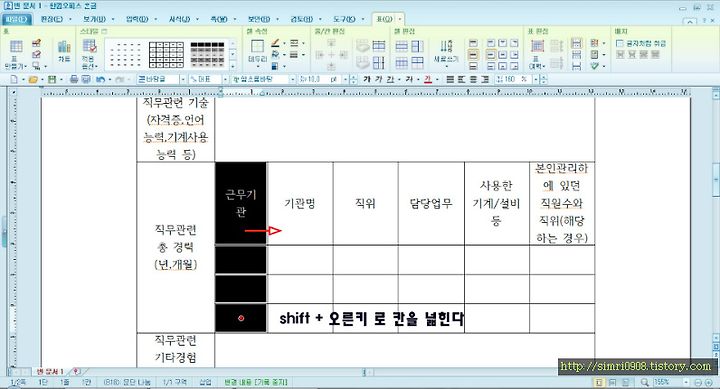Select the 표 ribbon tab
Viewport: 720px width, 389px height.
(385, 19)
